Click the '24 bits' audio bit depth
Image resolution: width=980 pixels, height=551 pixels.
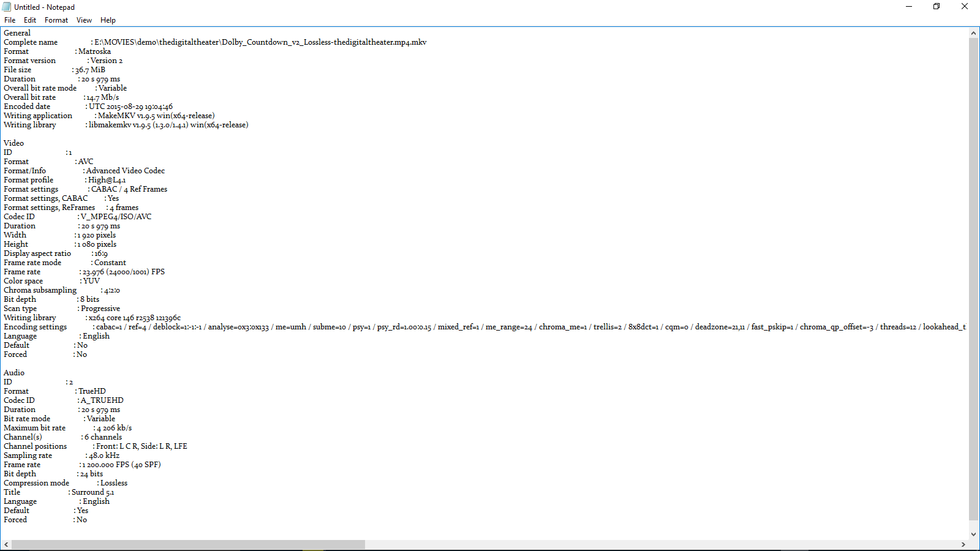pyautogui.click(x=92, y=474)
